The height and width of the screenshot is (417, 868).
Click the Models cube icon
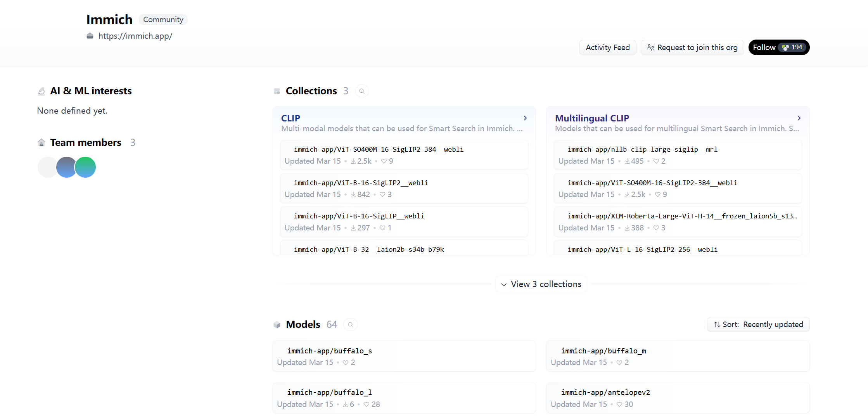[x=277, y=324]
